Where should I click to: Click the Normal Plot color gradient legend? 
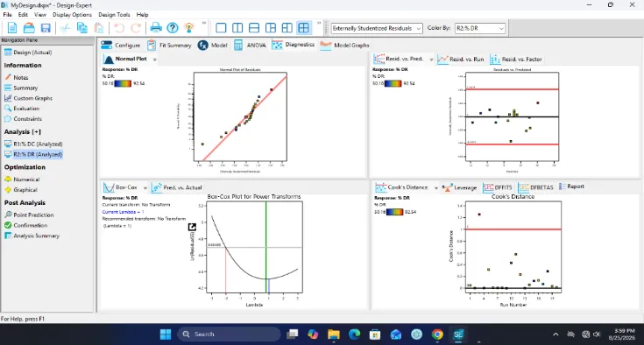pos(123,83)
